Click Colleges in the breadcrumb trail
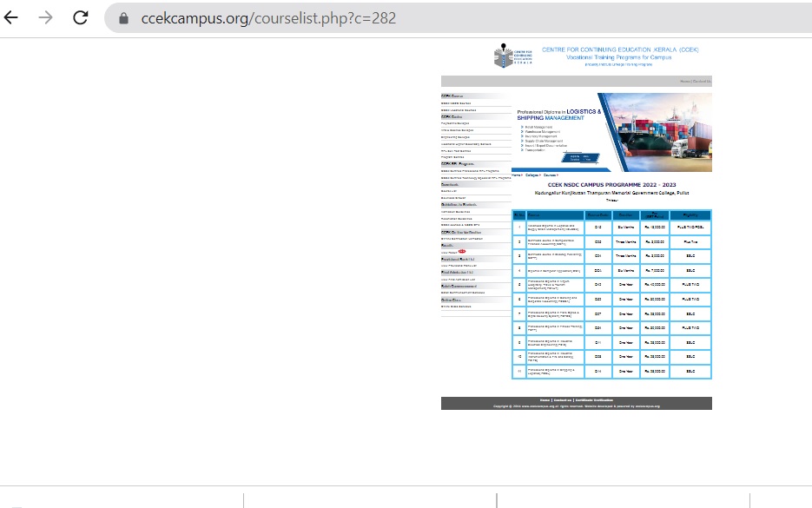Image resolution: width=812 pixels, height=508 pixels. pyautogui.click(x=532, y=175)
